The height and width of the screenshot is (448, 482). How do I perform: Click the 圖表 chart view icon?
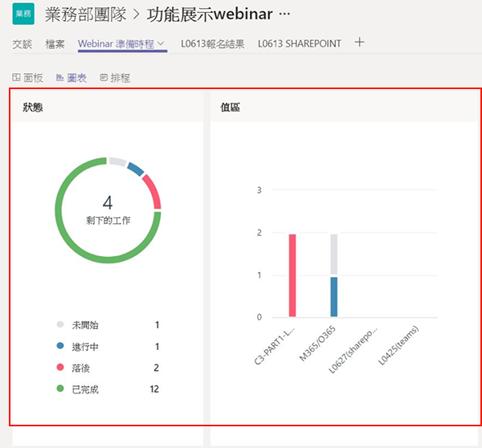pyautogui.click(x=59, y=78)
